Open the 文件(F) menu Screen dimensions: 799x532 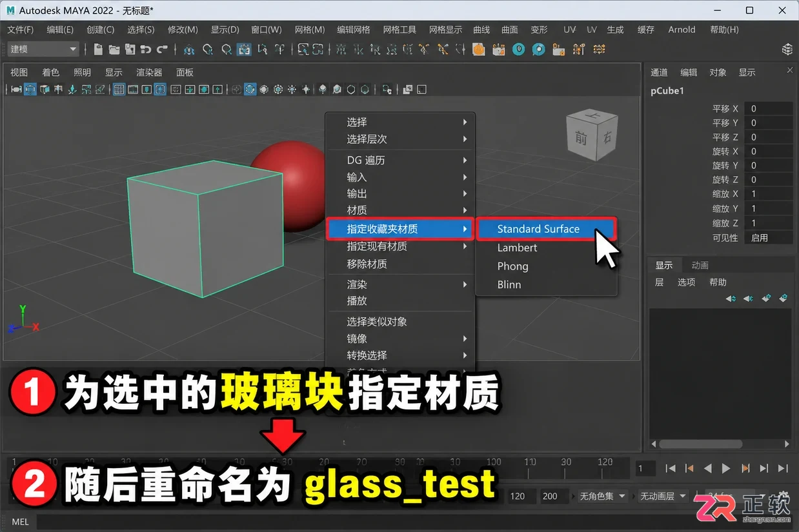[21, 30]
